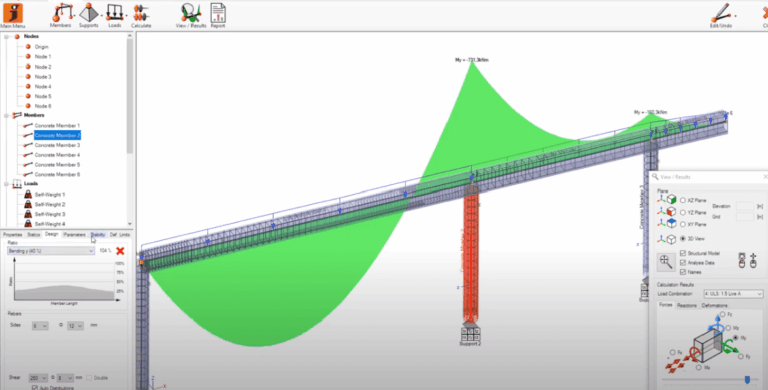The height and width of the screenshot is (390, 768).
Task: Switch to the Deformations tab
Action: tap(715, 305)
